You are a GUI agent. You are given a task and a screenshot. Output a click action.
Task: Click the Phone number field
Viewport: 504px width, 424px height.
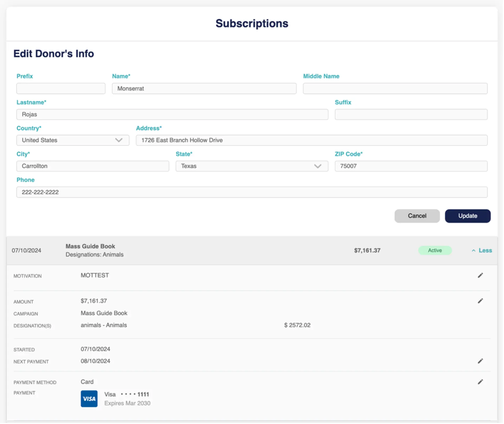pos(252,192)
